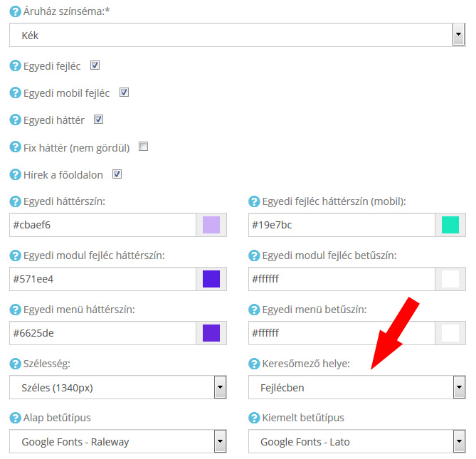The image size is (476, 459).
Task: Enable Fix háttér (nem gördül) checkbox
Action: (x=143, y=147)
